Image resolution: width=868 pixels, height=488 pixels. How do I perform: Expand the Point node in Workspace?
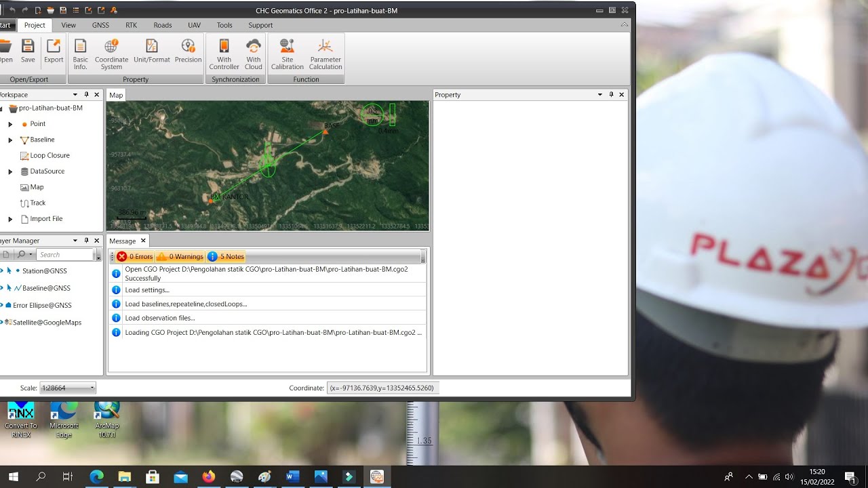coord(10,124)
